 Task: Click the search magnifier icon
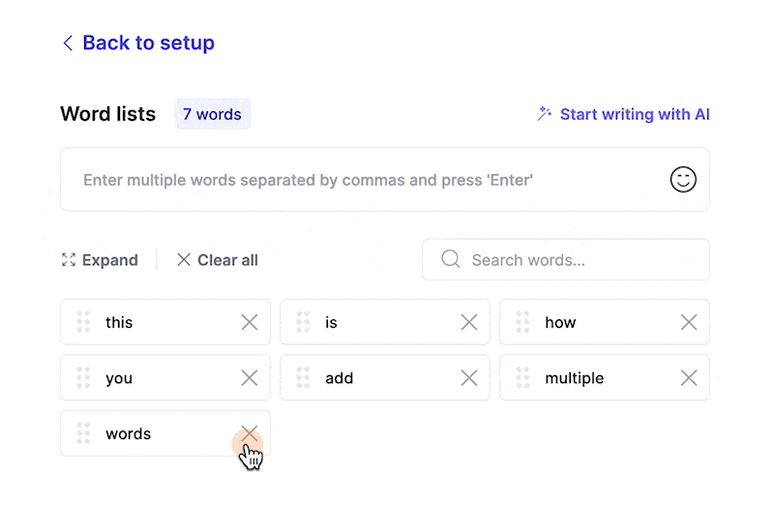[450, 259]
